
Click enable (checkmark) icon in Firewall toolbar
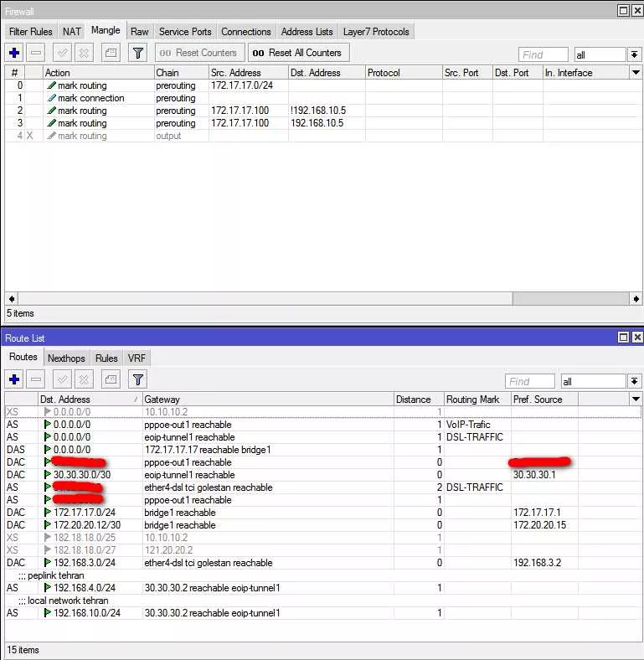[62, 53]
